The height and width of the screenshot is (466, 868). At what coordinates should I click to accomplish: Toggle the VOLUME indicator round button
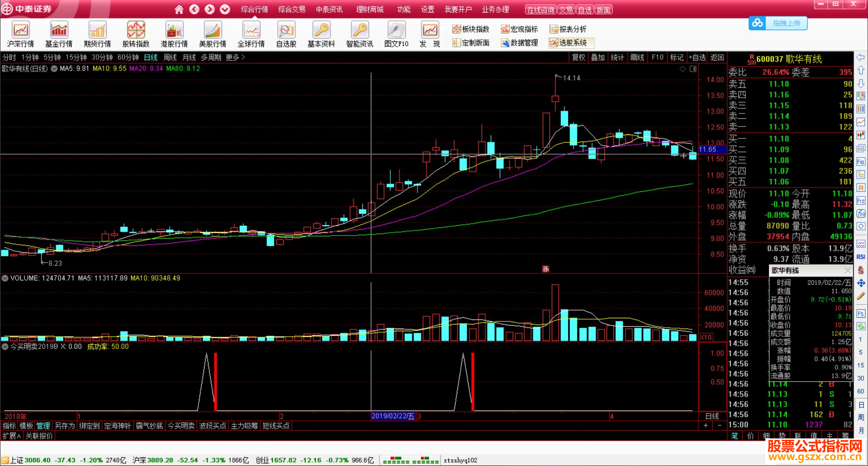(x=5, y=278)
